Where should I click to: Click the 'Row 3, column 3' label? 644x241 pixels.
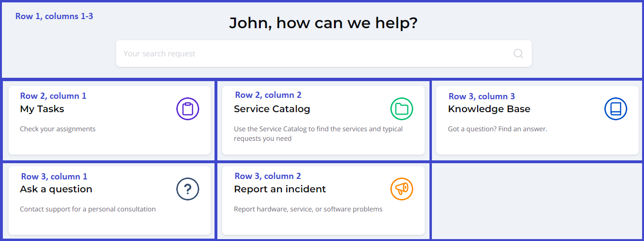[x=482, y=96]
